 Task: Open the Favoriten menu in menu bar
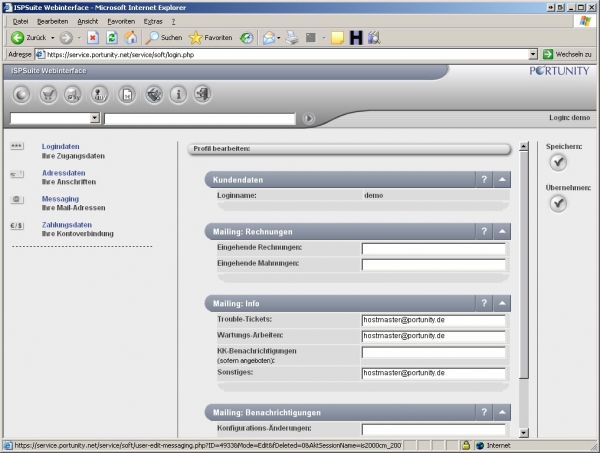[121, 20]
